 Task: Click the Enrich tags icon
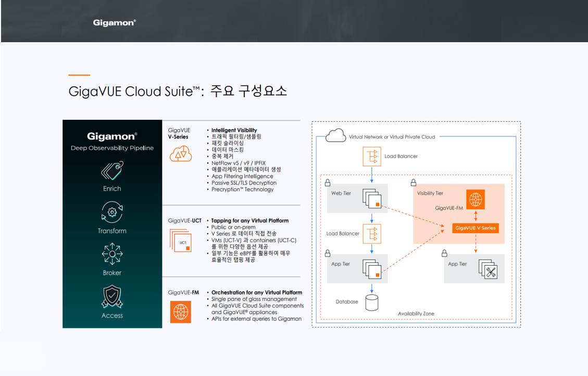point(112,171)
